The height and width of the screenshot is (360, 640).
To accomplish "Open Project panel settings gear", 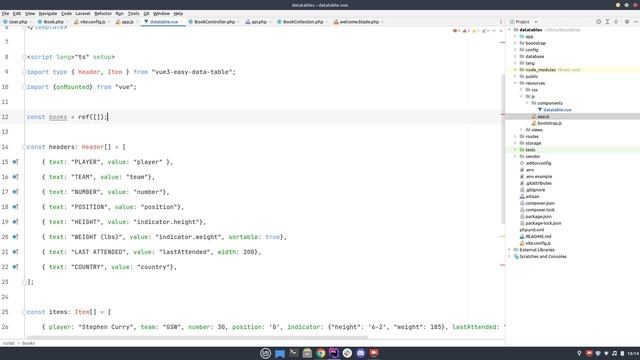I will click(627, 22).
